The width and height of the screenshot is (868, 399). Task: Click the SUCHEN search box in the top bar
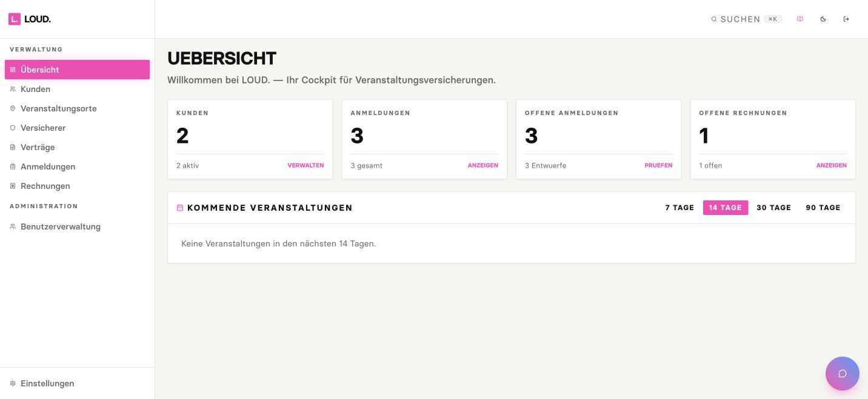coord(746,19)
